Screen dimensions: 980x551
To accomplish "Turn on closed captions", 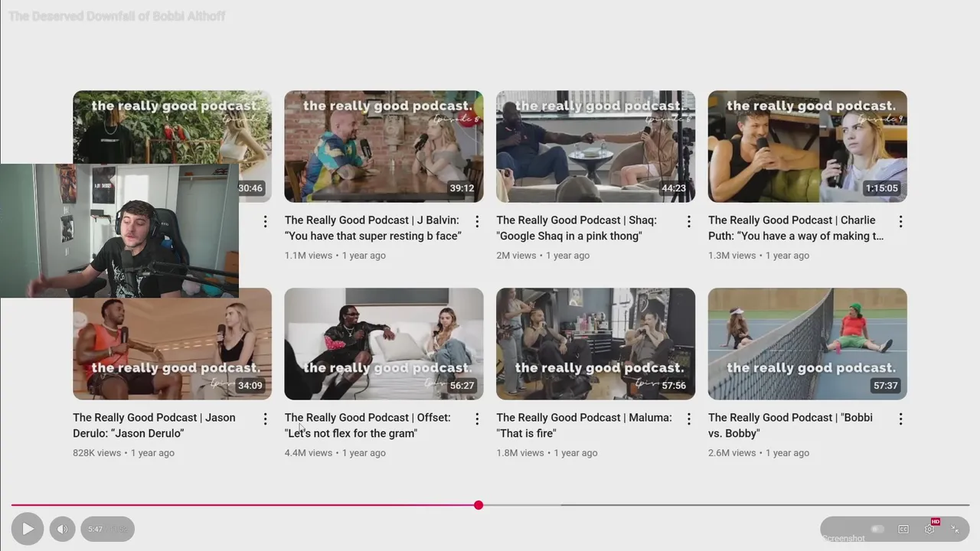I will tap(903, 529).
